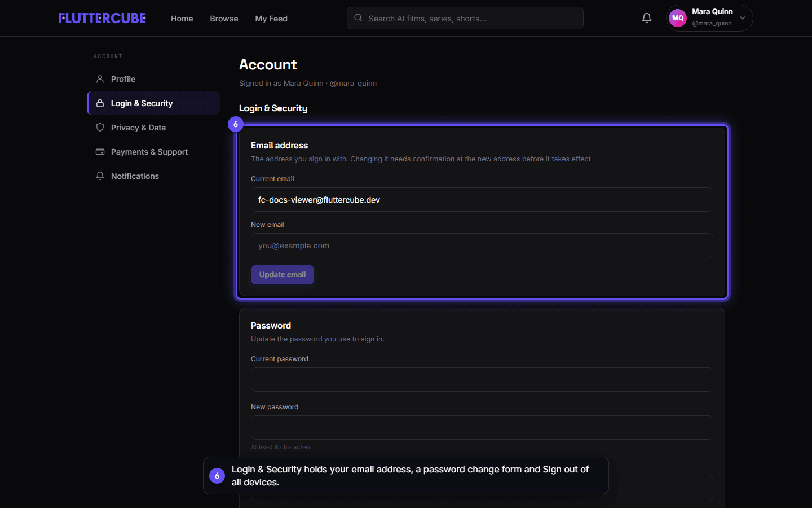
Task: Click the Current password field
Action: click(x=482, y=380)
